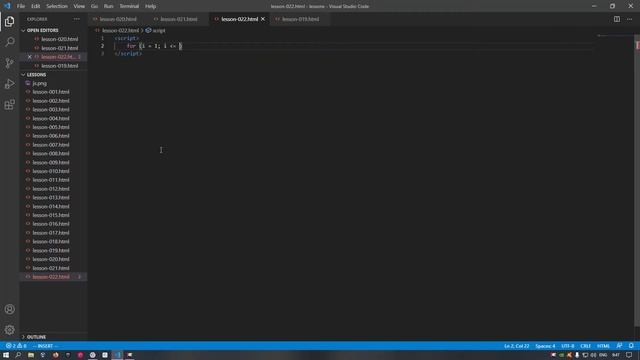Switch to the lesson-019.html tab
Viewport: 640px width, 360px height.
click(x=300, y=19)
